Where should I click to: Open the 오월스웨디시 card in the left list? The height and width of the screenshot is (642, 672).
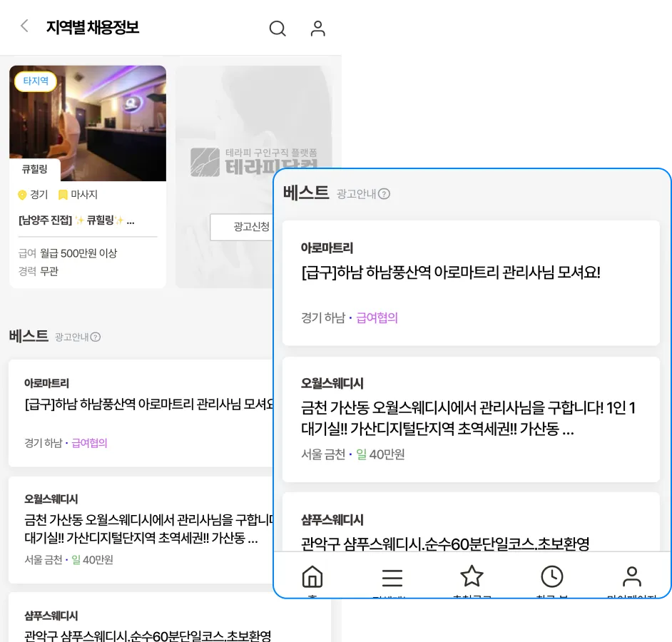[143, 529]
